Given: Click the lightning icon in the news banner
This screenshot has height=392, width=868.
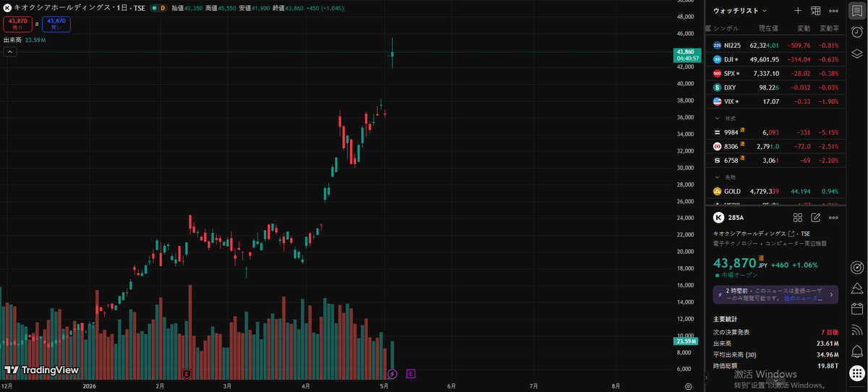Looking at the screenshot, I should click(x=720, y=294).
